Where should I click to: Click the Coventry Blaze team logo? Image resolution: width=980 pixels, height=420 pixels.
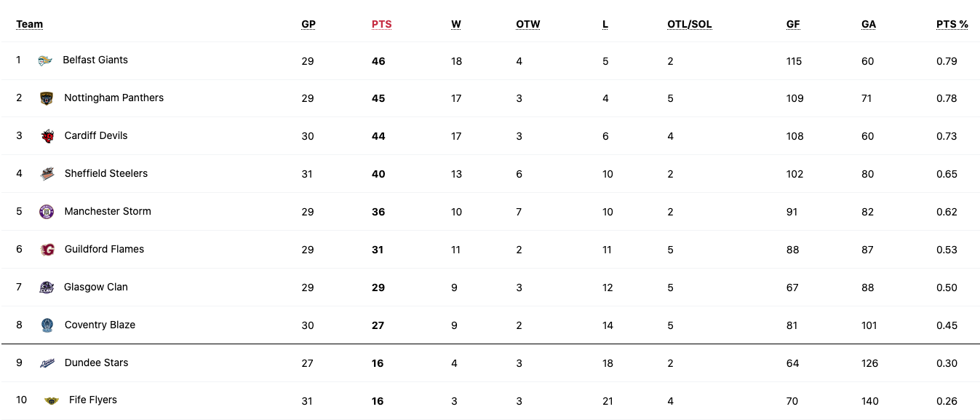coord(47,325)
